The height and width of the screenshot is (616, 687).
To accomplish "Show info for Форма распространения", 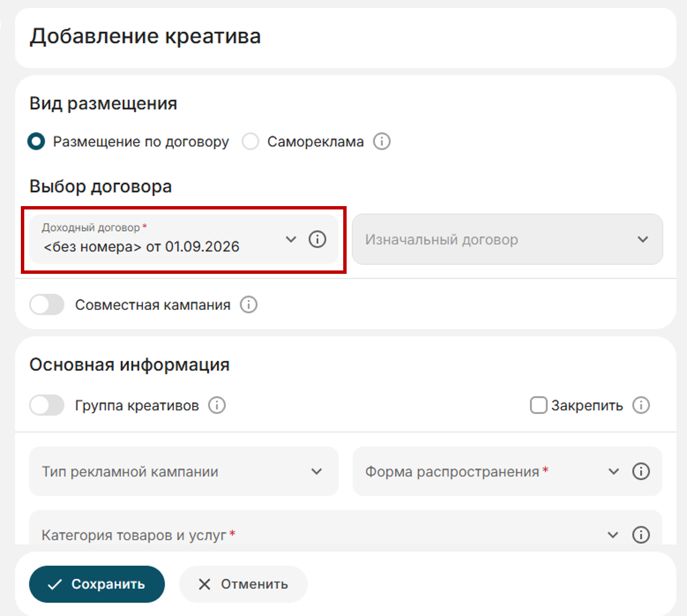I will 641,471.
